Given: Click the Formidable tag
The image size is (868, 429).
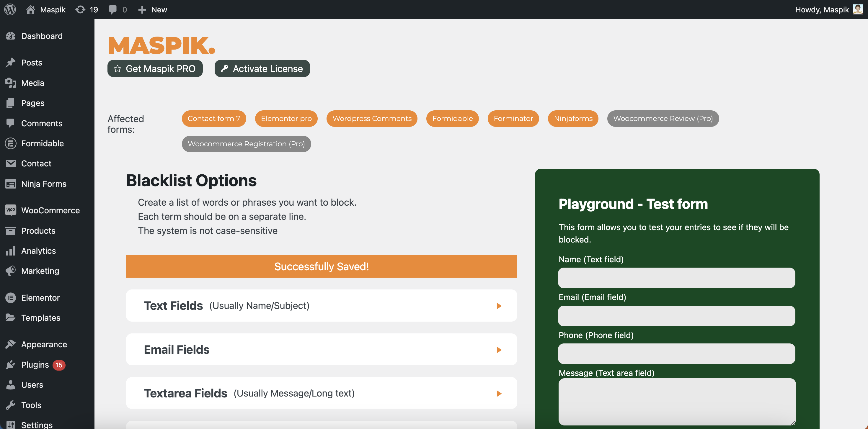Looking at the screenshot, I should point(453,119).
